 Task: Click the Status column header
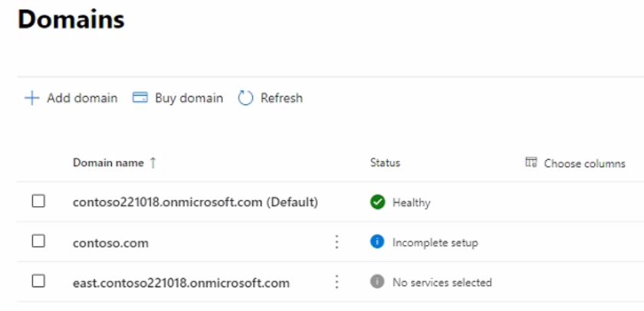[x=385, y=162]
